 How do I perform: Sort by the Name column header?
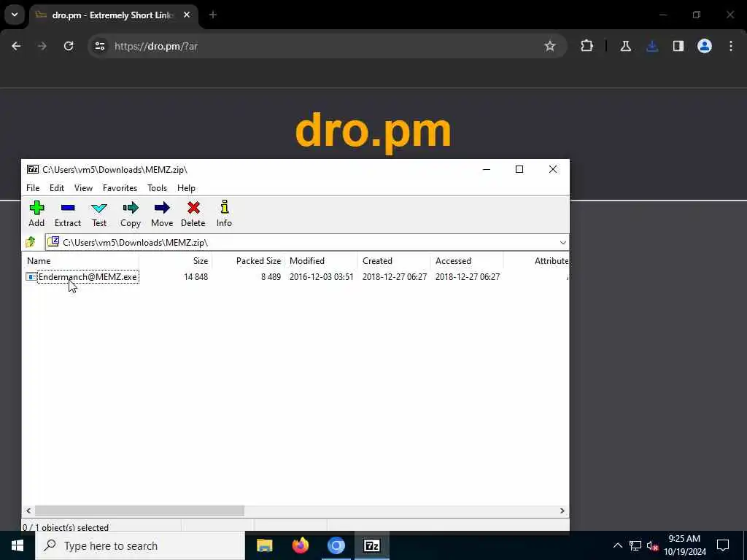click(x=81, y=261)
